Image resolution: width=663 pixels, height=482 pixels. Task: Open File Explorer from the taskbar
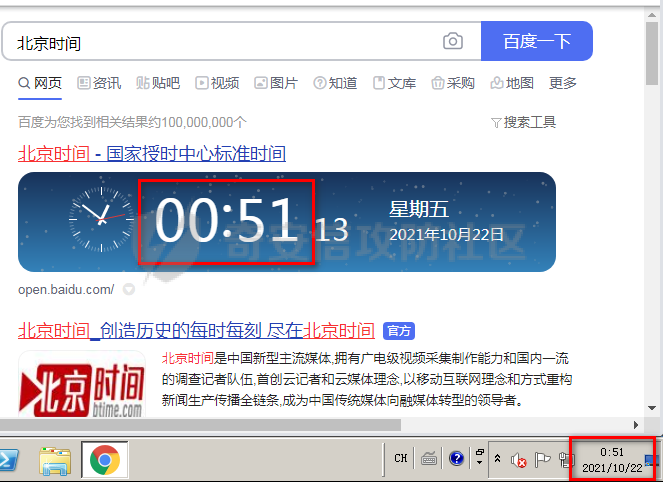coord(55,460)
